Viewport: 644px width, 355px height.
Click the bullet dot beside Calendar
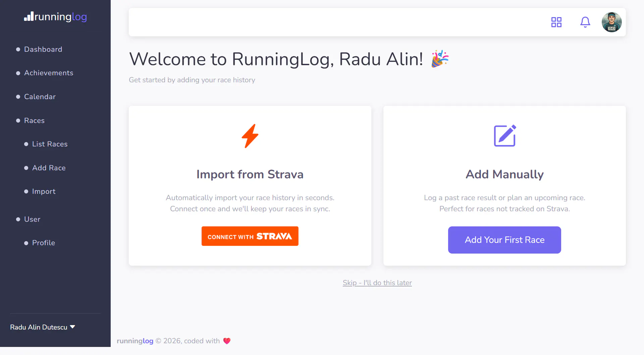pyautogui.click(x=18, y=97)
